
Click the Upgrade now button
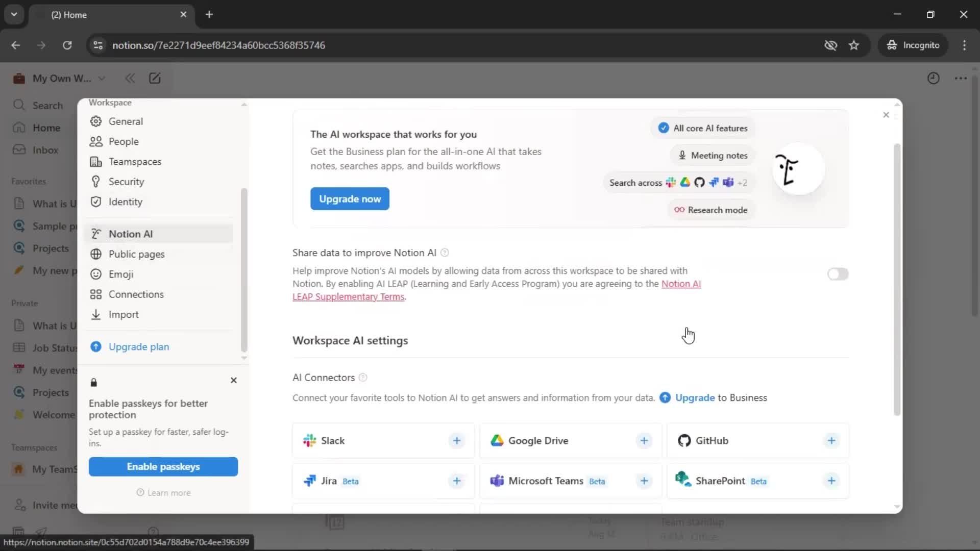coord(350,199)
